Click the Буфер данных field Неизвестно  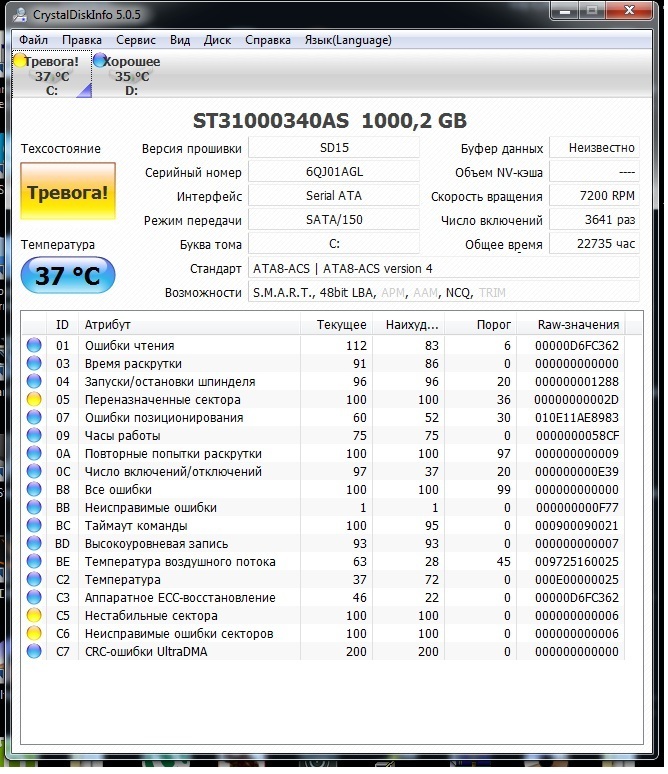pos(594,148)
